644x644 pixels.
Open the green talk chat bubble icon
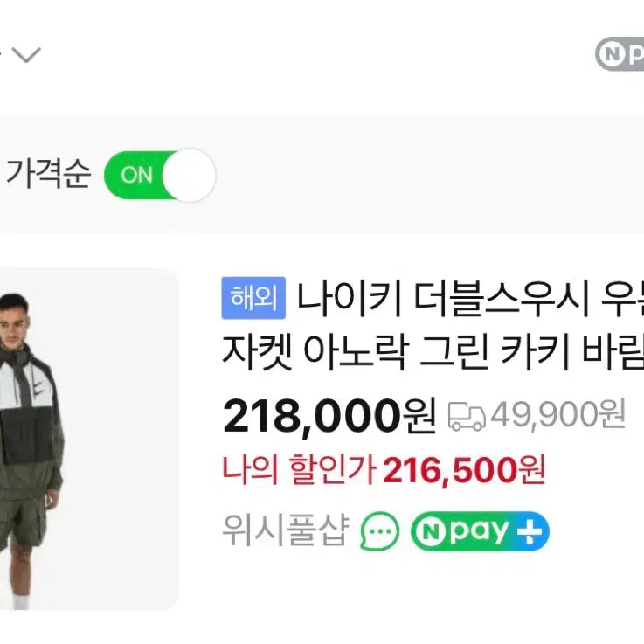(x=380, y=531)
